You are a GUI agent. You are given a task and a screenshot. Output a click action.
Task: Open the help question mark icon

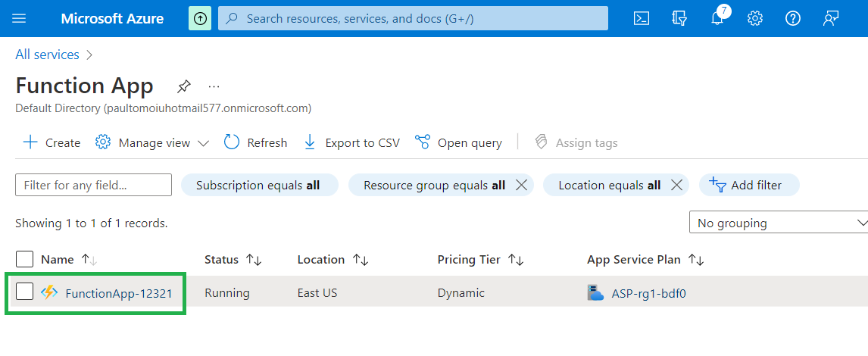click(793, 18)
